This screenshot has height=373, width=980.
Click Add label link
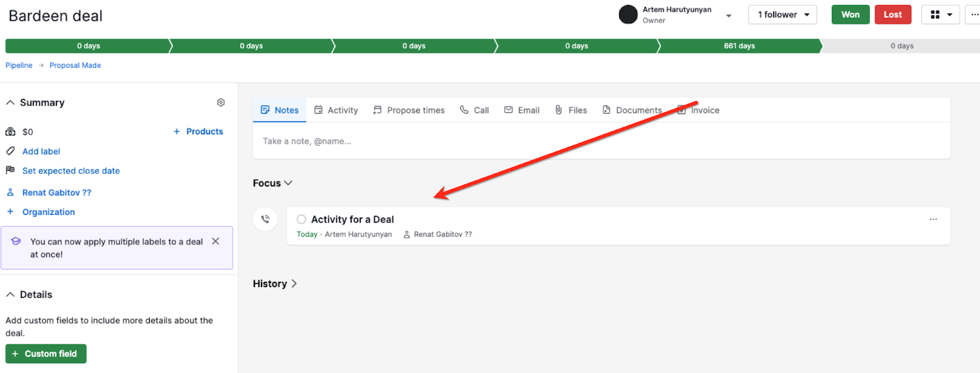[x=42, y=151]
